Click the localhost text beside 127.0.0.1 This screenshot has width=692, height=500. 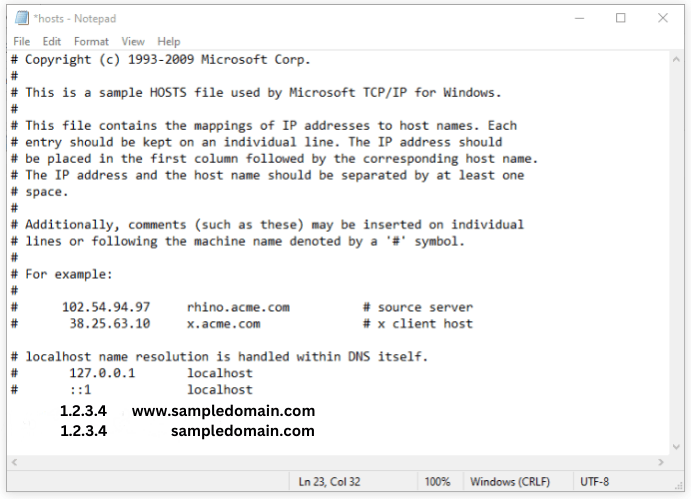coord(220,373)
